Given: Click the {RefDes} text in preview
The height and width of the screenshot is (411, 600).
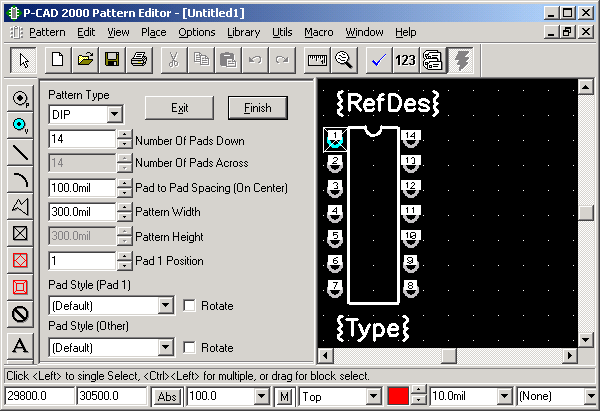Looking at the screenshot, I should point(388,103).
